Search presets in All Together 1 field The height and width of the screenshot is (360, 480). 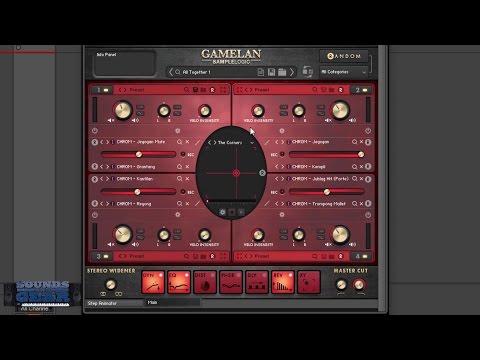[x=178, y=72]
